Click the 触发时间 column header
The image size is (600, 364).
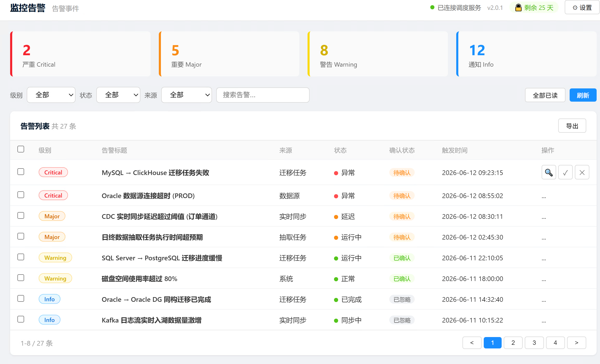(455, 150)
